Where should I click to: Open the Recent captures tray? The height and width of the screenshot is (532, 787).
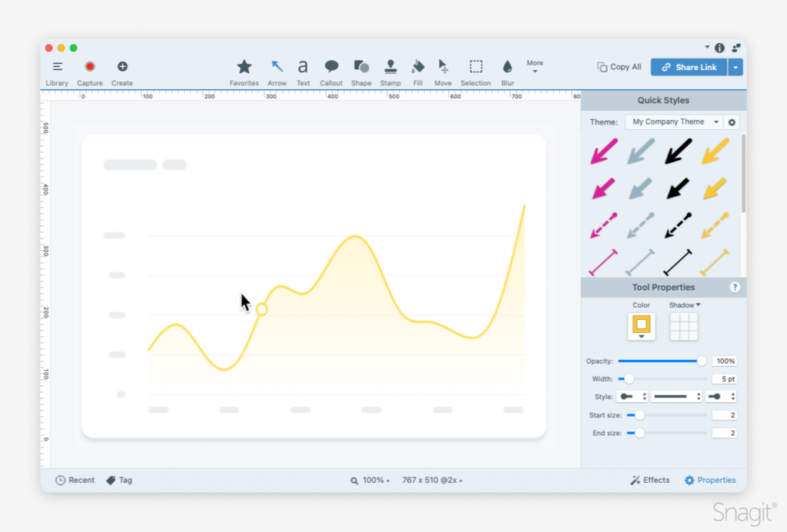[x=75, y=480]
